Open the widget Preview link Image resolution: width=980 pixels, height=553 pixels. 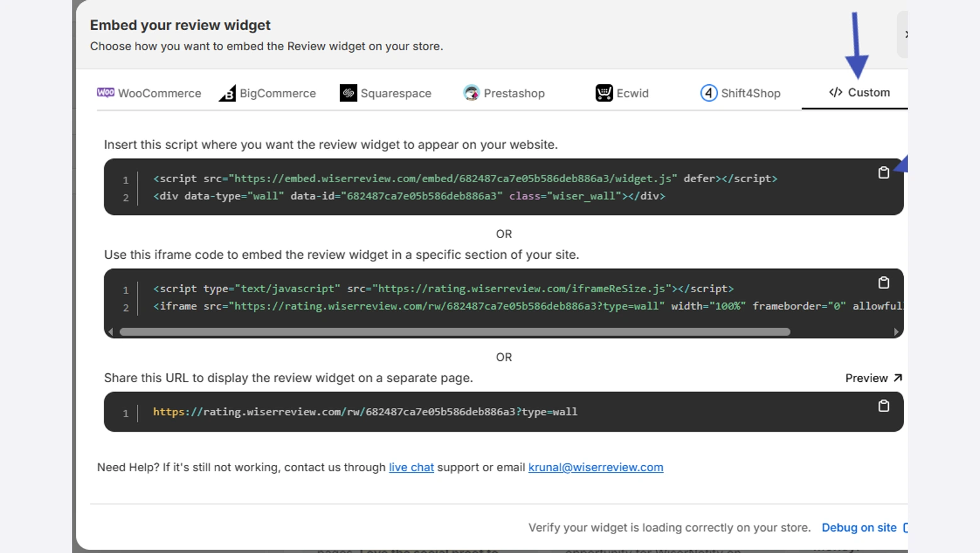[x=873, y=378]
